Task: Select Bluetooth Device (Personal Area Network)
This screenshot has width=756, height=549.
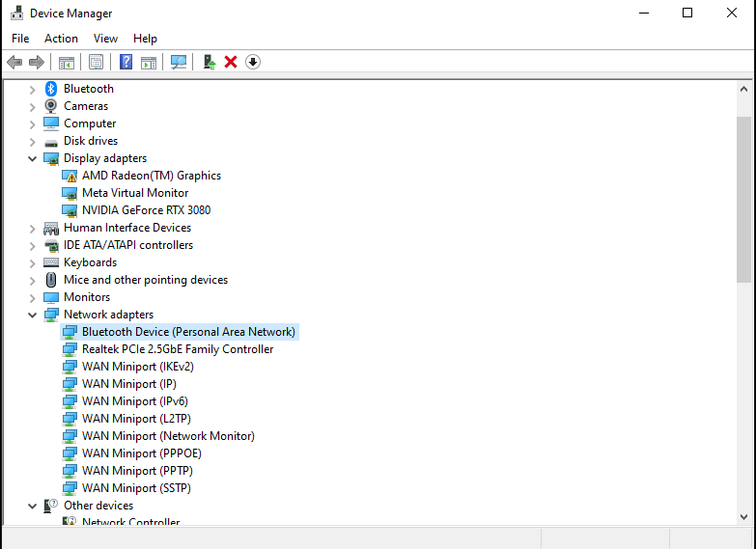Action: [x=188, y=332]
